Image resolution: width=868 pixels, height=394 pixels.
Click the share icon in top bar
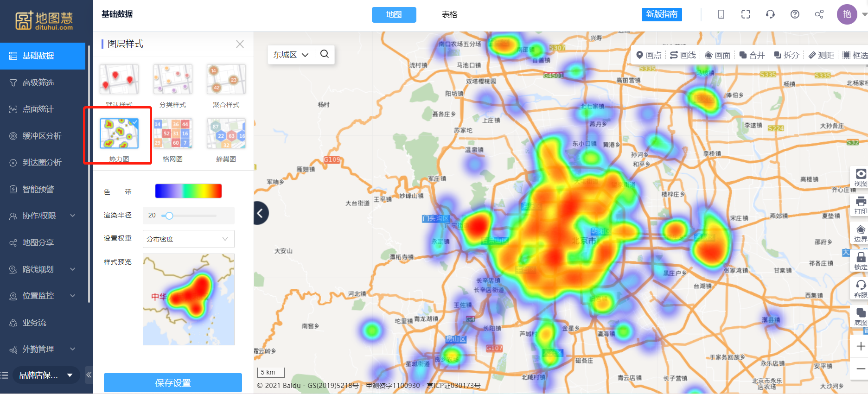click(819, 14)
